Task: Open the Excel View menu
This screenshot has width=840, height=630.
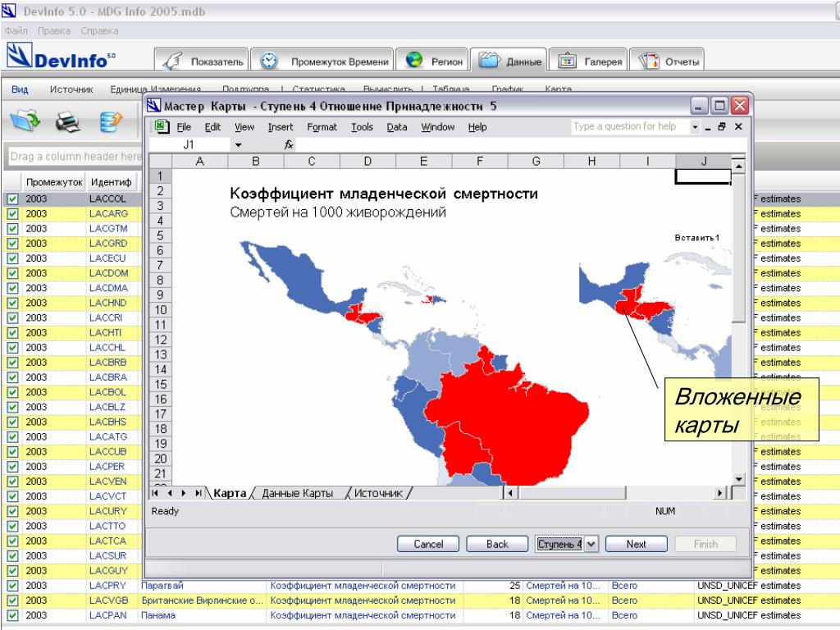Action: pos(244,127)
